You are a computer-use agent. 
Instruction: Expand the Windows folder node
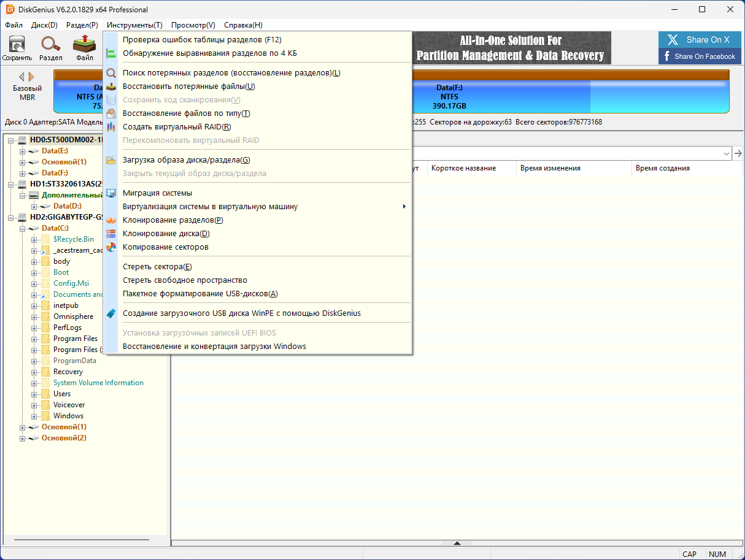click(x=34, y=416)
